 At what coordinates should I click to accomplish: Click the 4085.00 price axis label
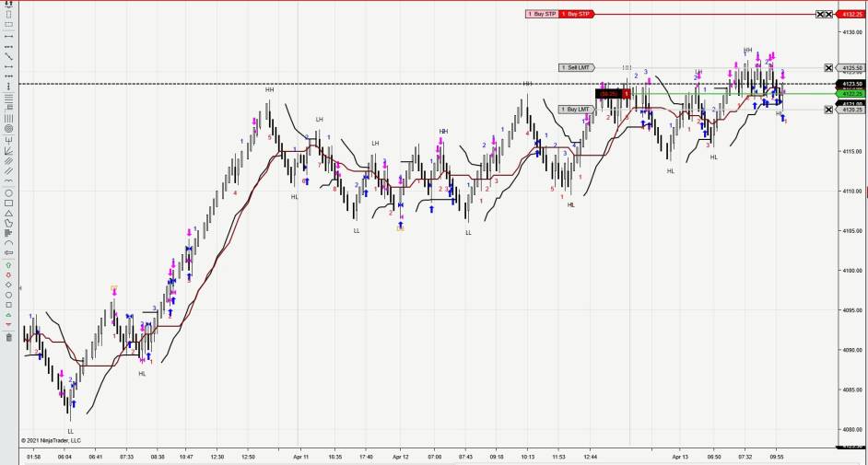pyautogui.click(x=852, y=389)
